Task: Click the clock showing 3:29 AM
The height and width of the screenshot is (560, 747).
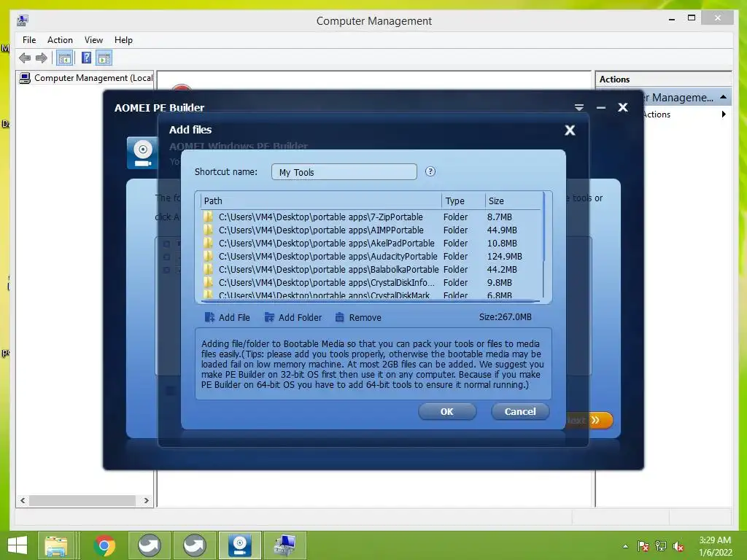Action: tap(715, 540)
